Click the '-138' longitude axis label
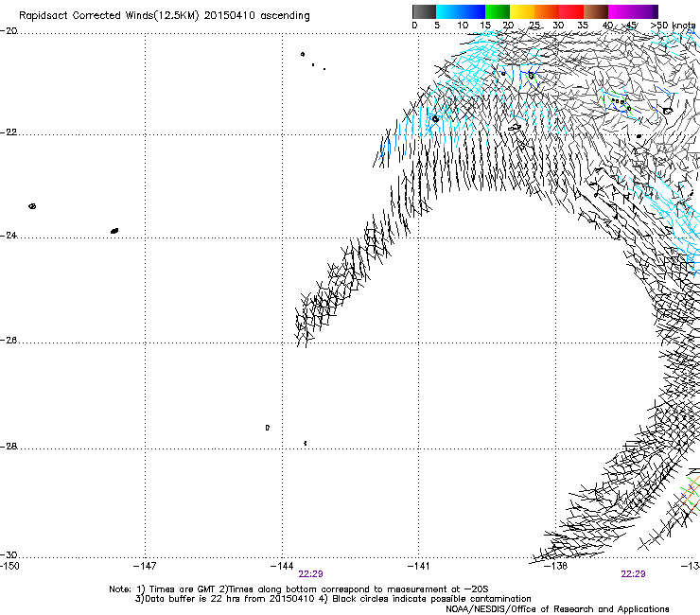700x615 pixels. (556, 567)
